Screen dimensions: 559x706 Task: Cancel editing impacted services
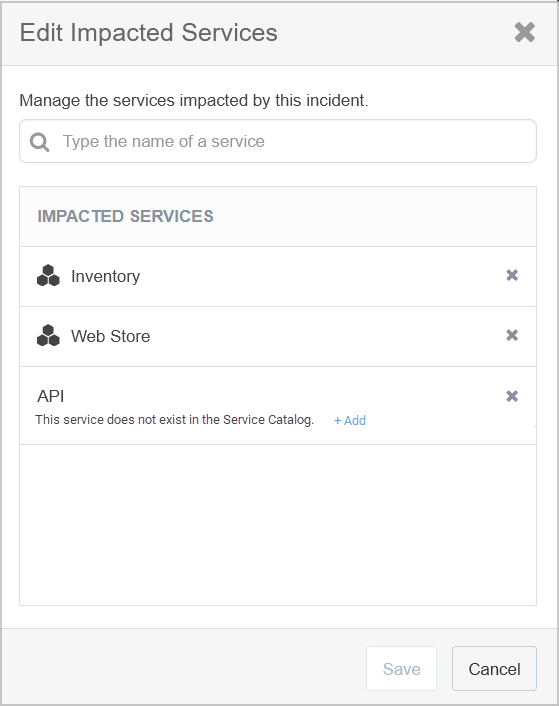pyautogui.click(x=494, y=669)
